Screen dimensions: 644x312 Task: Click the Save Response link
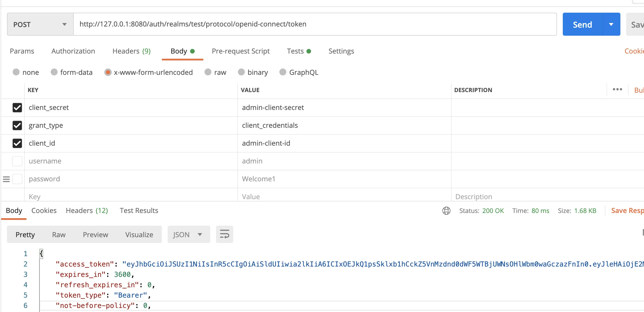(x=627, y=211)
